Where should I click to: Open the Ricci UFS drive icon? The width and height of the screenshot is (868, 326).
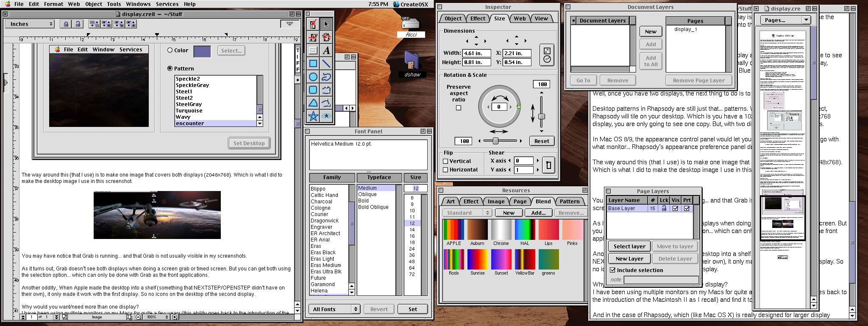point(410,27)
